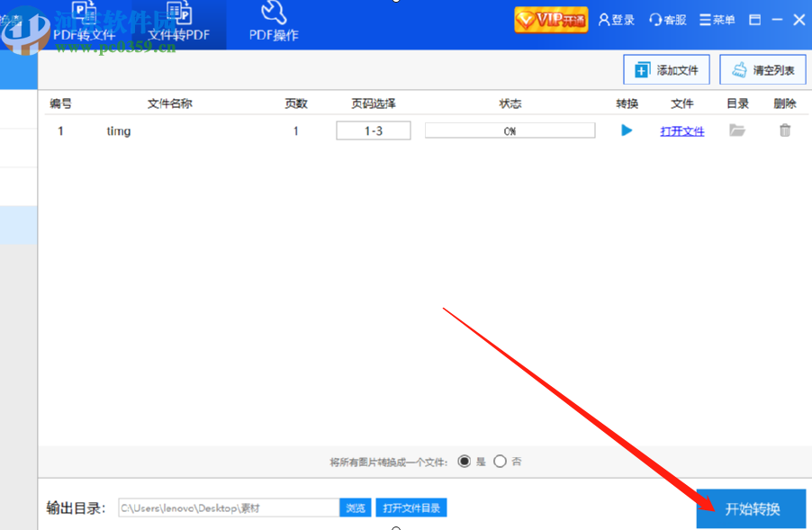Select the 否 radio for separate files

(x=501, y=461)
